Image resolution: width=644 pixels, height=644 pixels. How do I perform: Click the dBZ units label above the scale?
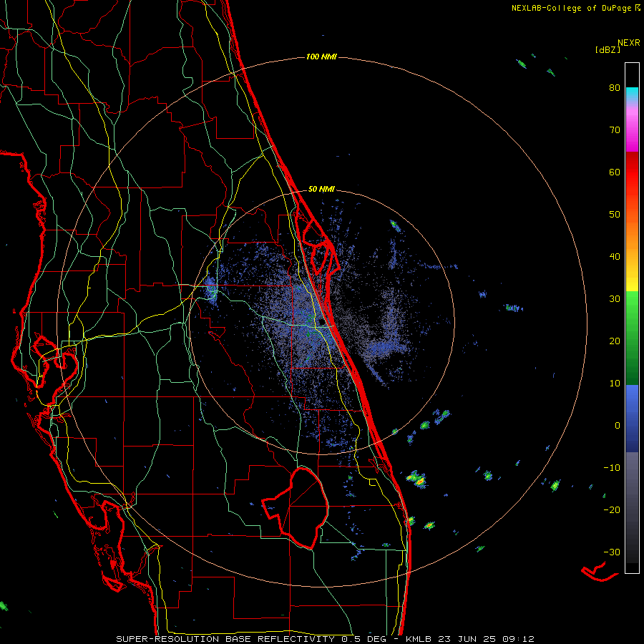pyautogui.click(x=608, y=50)
